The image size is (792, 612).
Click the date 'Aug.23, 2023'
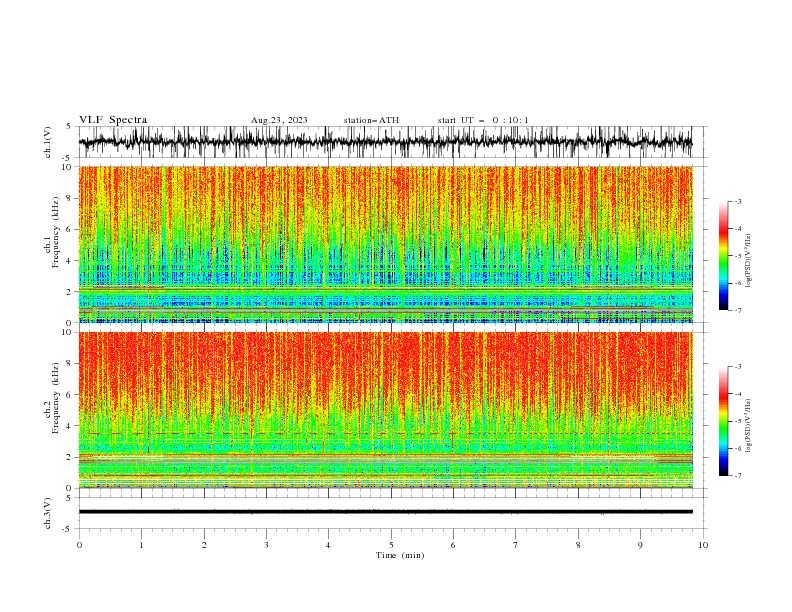279,120
